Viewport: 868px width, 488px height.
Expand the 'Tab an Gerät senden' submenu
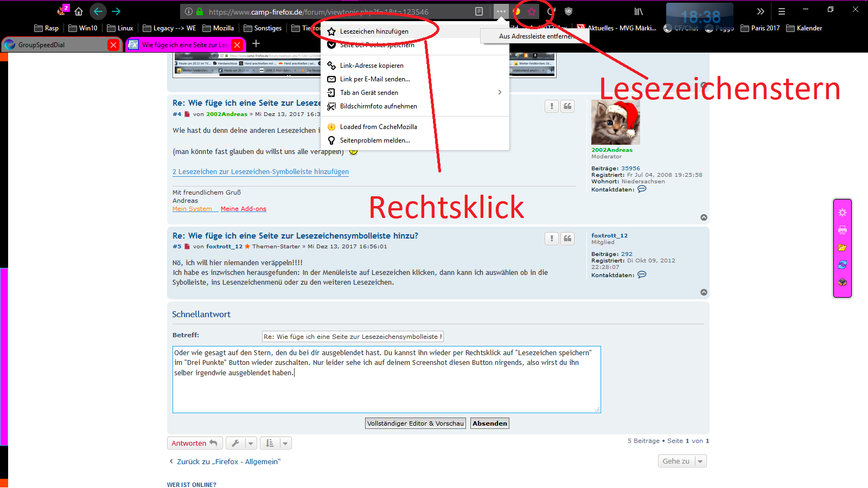coord(415,93)
